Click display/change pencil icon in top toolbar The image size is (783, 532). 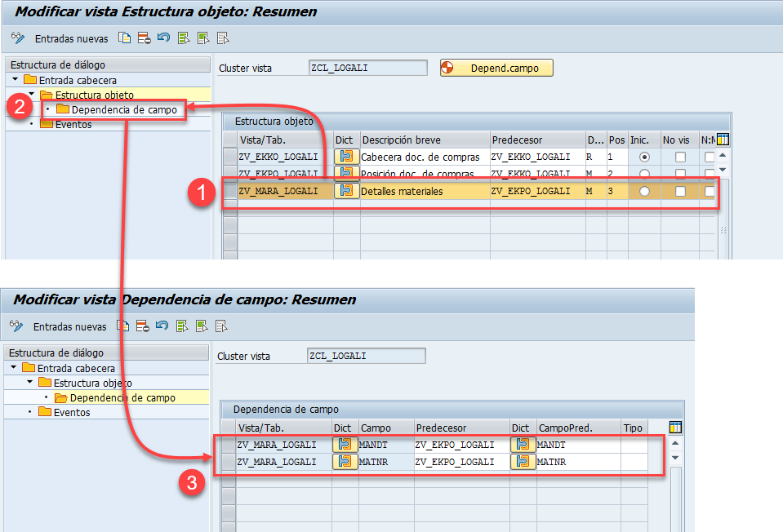tap(17, 38)
